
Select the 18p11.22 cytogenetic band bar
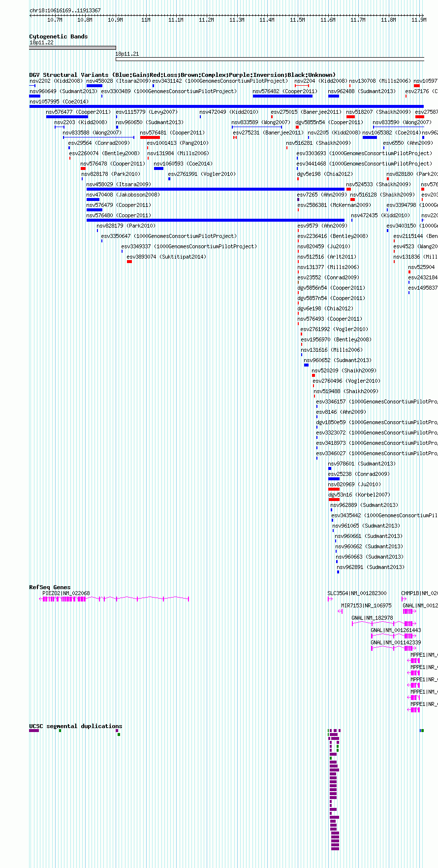(x=73, y=48)
